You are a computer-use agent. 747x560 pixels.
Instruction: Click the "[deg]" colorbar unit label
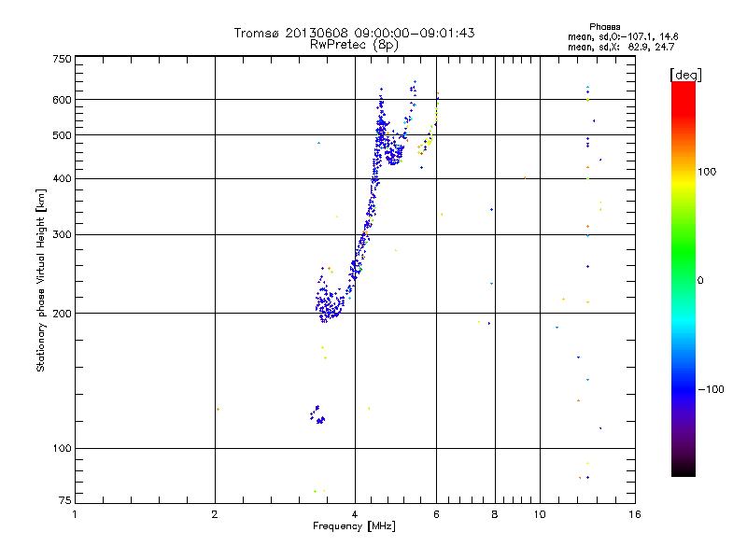click(x=685, y=75)
